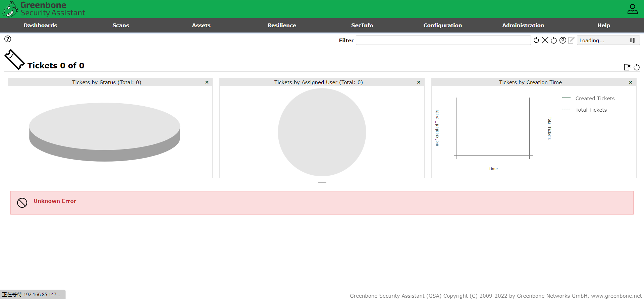The image size is (644, 299).
Task: Remove Tickets by Creation Time chart
Action: tap(631, 82)
